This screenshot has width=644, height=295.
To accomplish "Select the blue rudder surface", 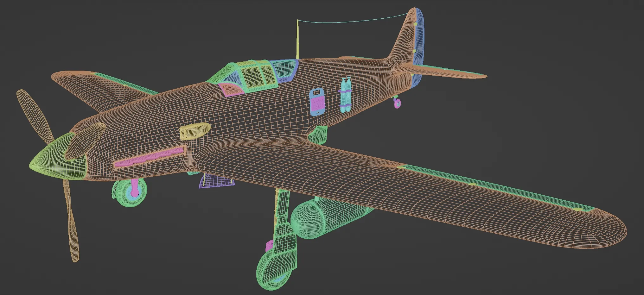I will point(419,47).
